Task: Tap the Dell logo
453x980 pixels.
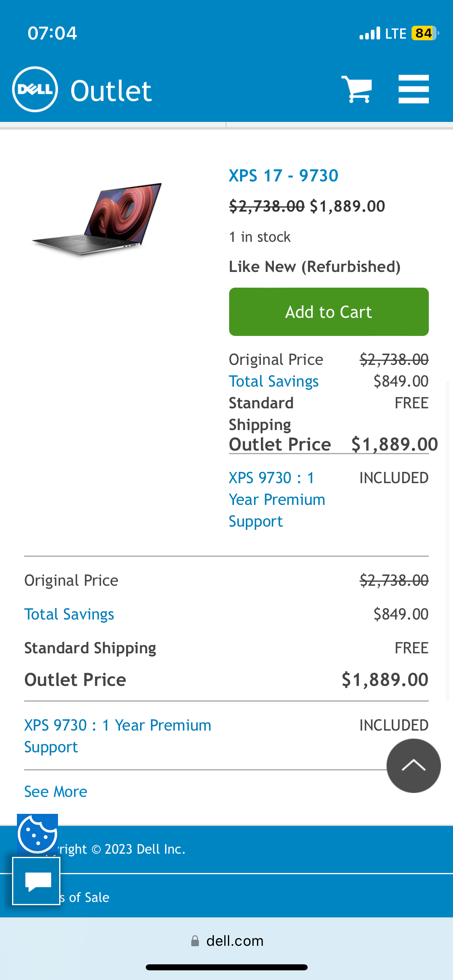Action: coord(35,89)
